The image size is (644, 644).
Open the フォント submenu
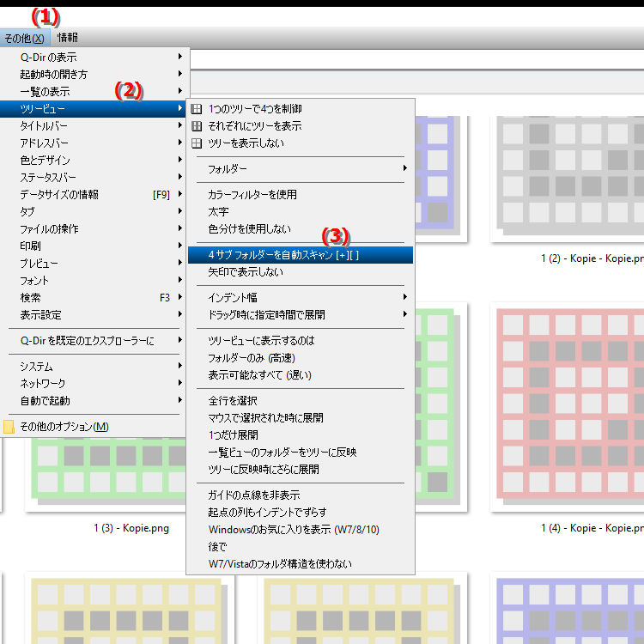click(94, 281)
